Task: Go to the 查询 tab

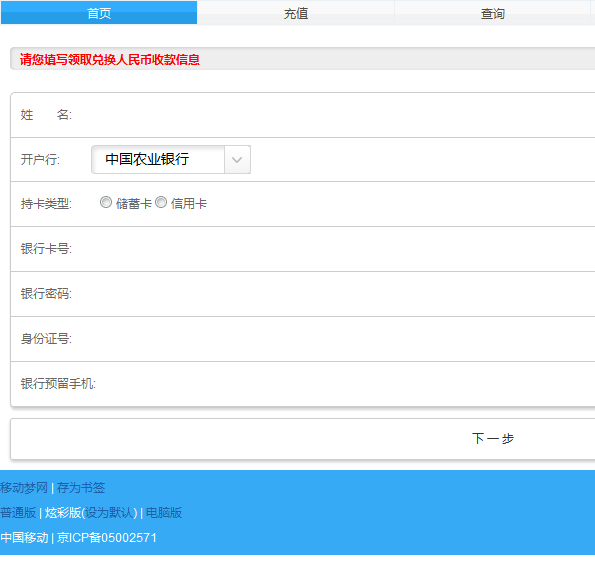Action: (493, 13)
